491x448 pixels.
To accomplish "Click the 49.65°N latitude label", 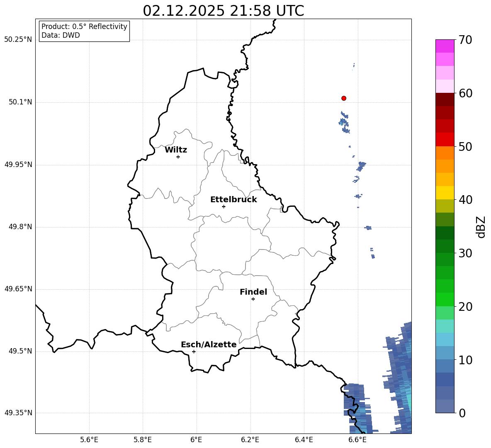I will (18, 289).
